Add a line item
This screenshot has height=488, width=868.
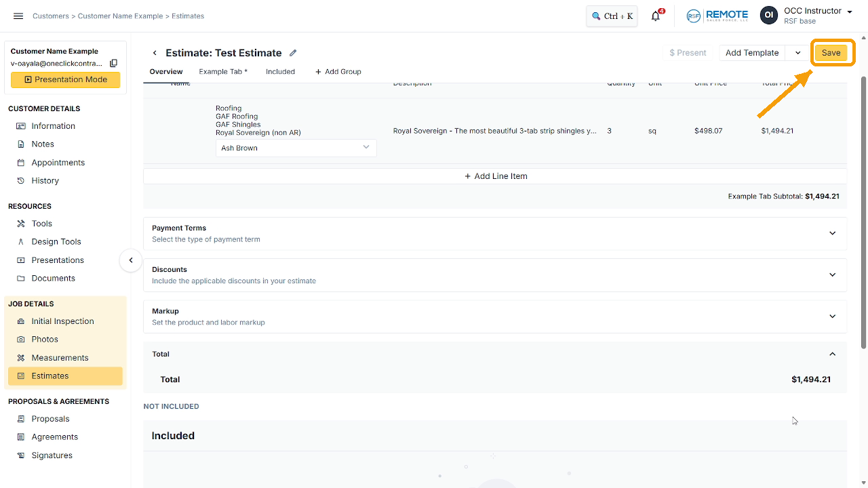point(495,176)
